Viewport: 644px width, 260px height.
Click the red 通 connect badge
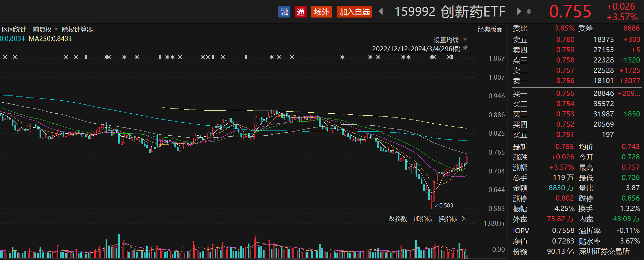click(300, 12)
